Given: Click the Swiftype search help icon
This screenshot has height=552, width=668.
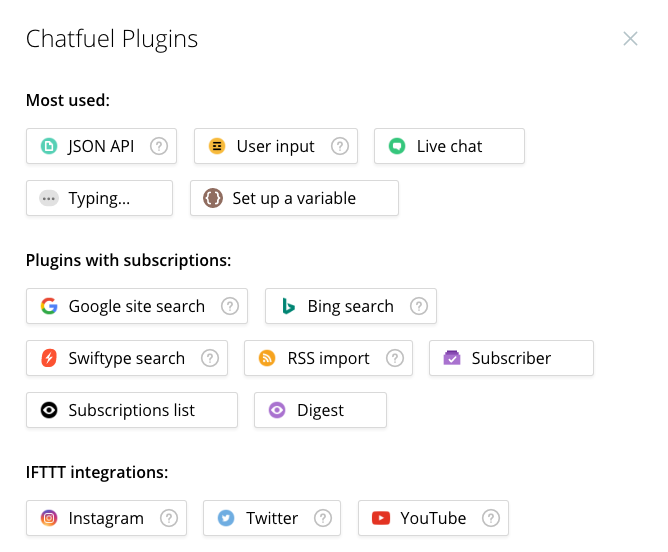Looking at the screenshot, I should tap(209, 358).
